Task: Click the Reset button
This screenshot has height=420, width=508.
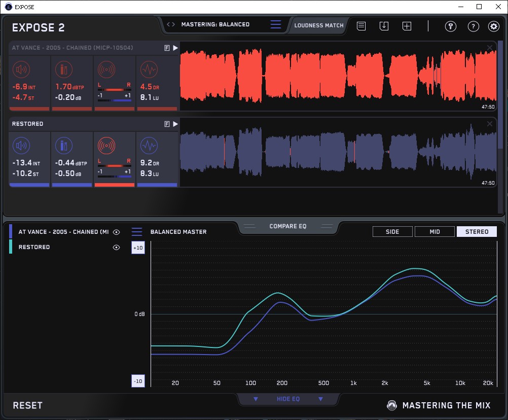Action: [28, 405]
